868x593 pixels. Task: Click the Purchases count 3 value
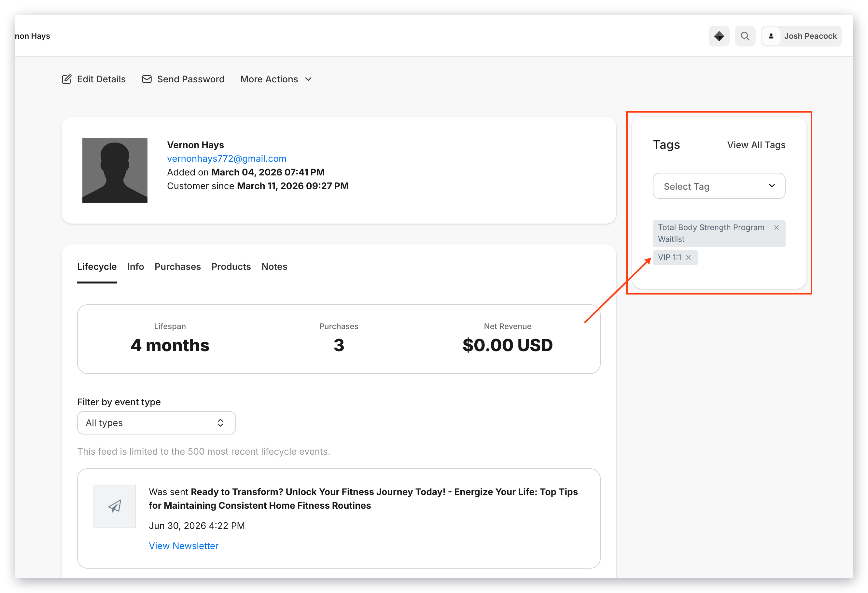[338, 345]
